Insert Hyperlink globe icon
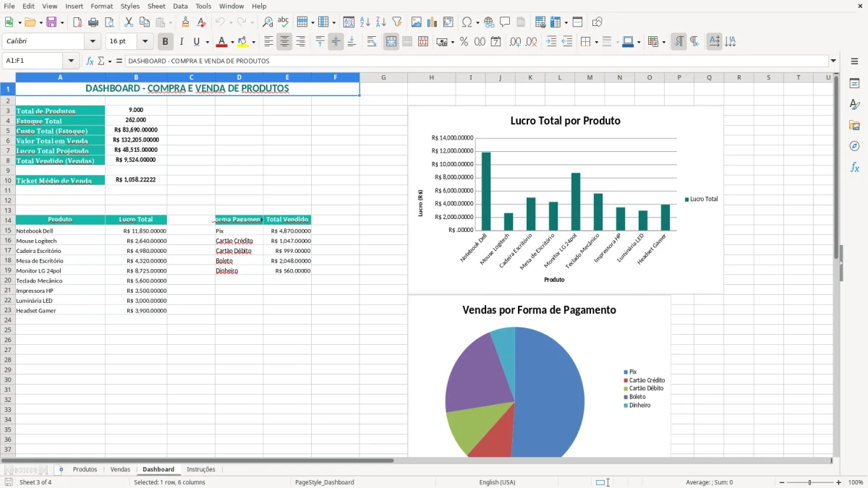 (489, 22)
